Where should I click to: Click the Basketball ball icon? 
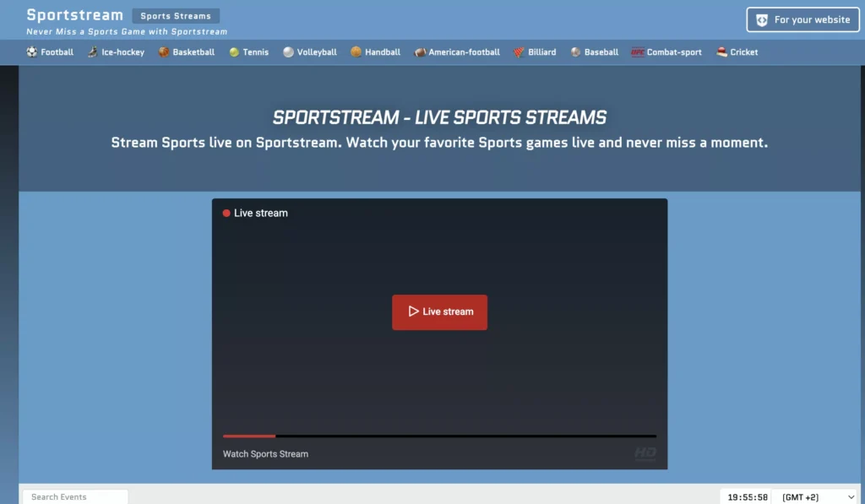click(164, 52)
